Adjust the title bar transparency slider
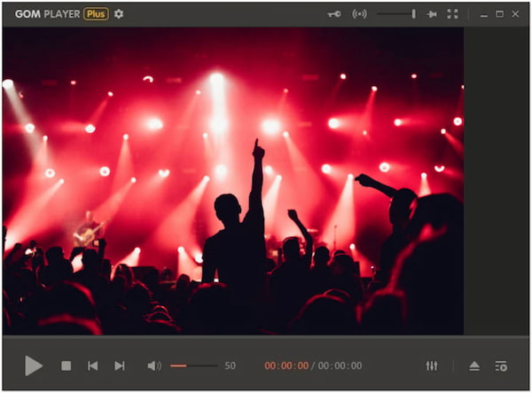 tap(396, 14)
